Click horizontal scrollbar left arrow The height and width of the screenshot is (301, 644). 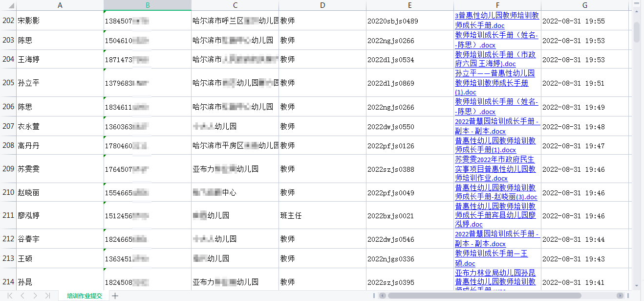[x=383, y=296]
